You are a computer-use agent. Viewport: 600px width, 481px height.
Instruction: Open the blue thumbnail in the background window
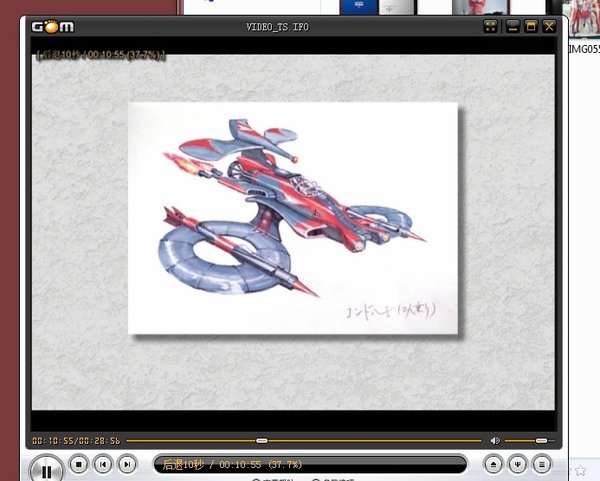pyautogui.click(x=359, y=7)
